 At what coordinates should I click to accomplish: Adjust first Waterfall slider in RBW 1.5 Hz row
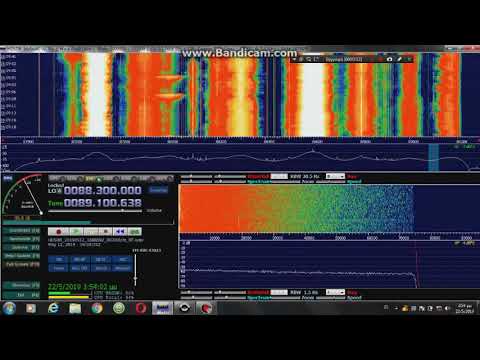click(x=196, y=292)
